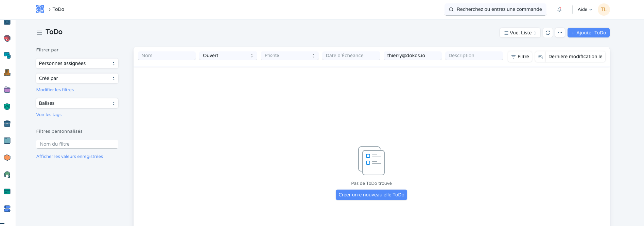This screenshot has height=226, width=644.
Task: Open the purple folder icon in sidebar
Action: pyautogui.click(x=7, y=90)
